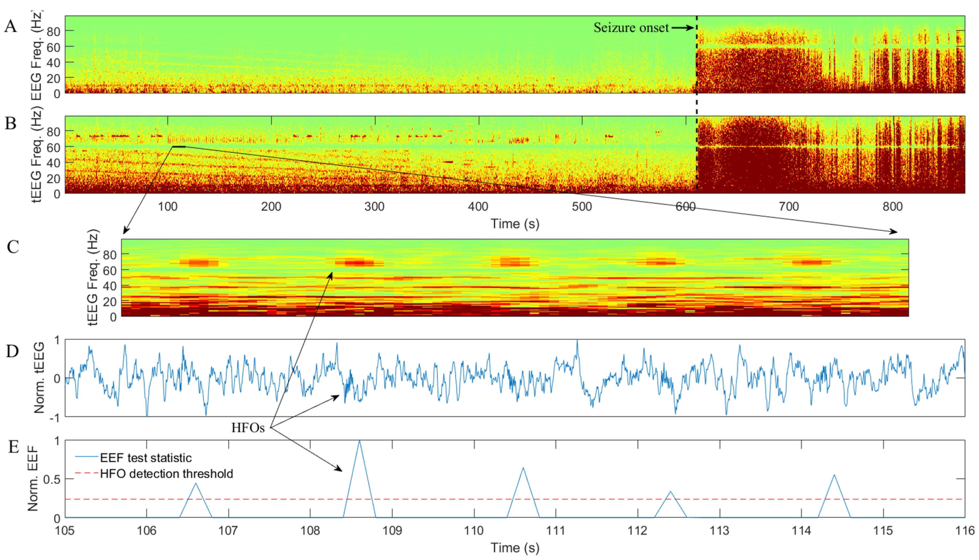Click the 100 tick on panel B time axis
The height and width of the screenshot is (560, 979).
click(168, 207)
